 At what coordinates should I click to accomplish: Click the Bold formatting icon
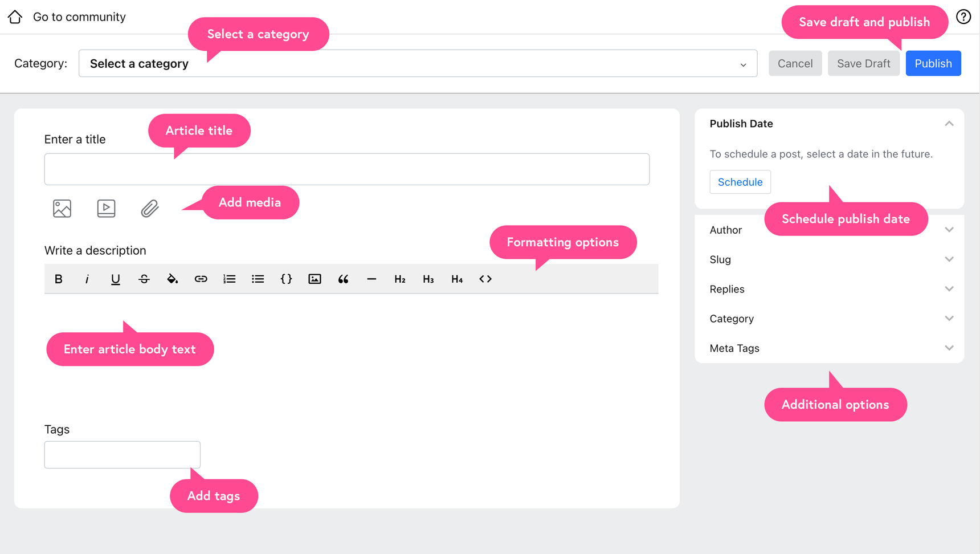click(59, 279)
